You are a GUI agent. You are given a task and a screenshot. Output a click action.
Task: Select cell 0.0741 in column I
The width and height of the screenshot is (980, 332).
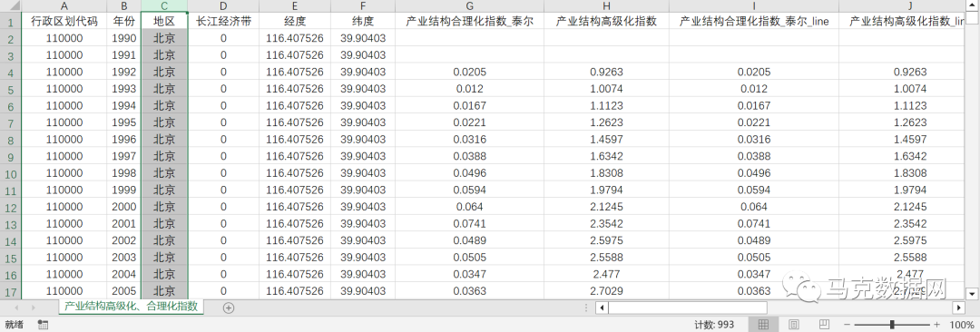[x=754, y=224]
